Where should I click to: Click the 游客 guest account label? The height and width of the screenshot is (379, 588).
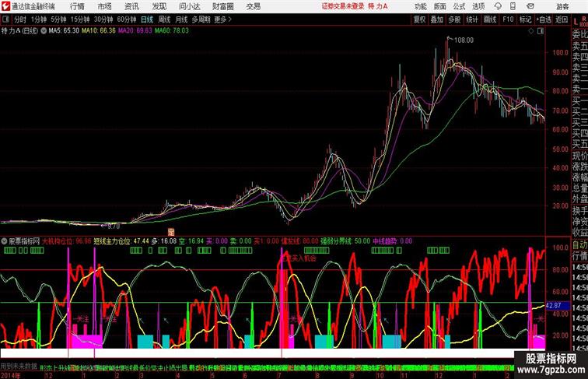coord(562,6)
